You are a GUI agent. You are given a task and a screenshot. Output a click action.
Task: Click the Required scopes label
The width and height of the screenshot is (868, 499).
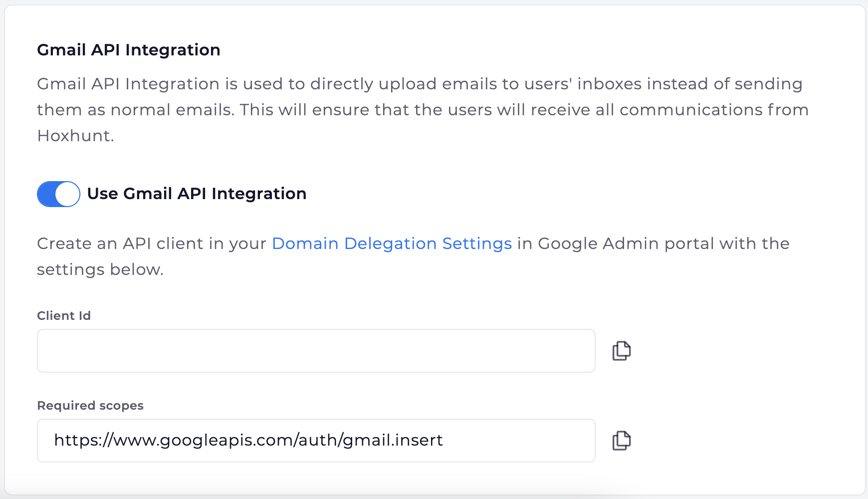click(x=90, y=406)
